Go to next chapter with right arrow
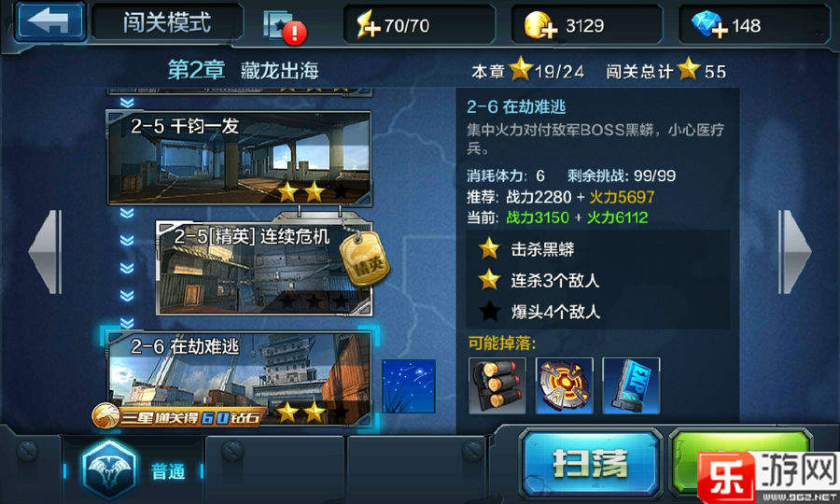The height and width of the screenshot is (504, 840). click(794, 252)
